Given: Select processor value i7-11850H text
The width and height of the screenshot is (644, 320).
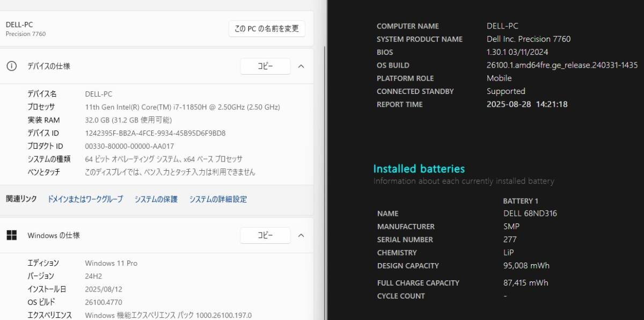Looking at the screenshot, I should [182, 107].
